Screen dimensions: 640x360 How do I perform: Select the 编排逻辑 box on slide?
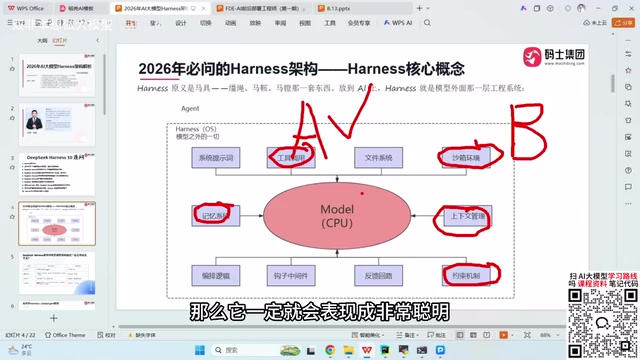point(216,276)
